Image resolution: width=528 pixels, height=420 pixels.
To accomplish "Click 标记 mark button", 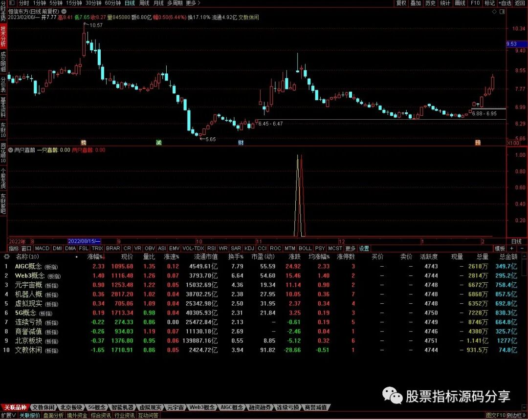I will pos(489,3).
